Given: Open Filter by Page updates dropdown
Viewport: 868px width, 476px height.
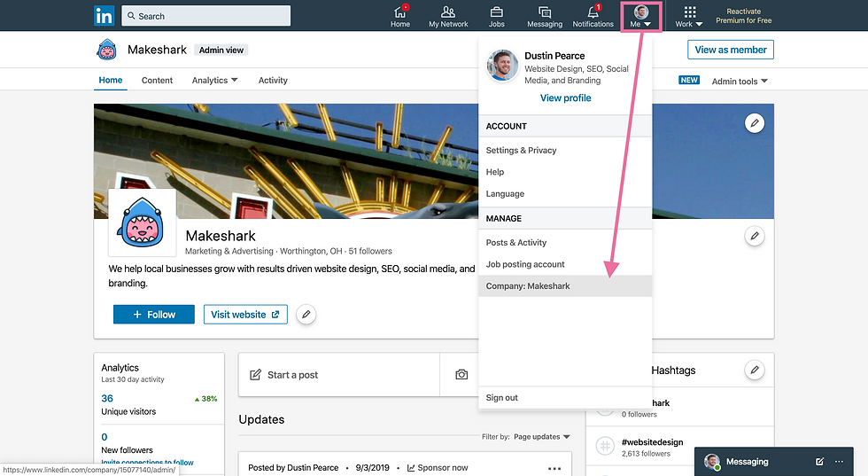Looking at the screenshot, I should (541, 437).
